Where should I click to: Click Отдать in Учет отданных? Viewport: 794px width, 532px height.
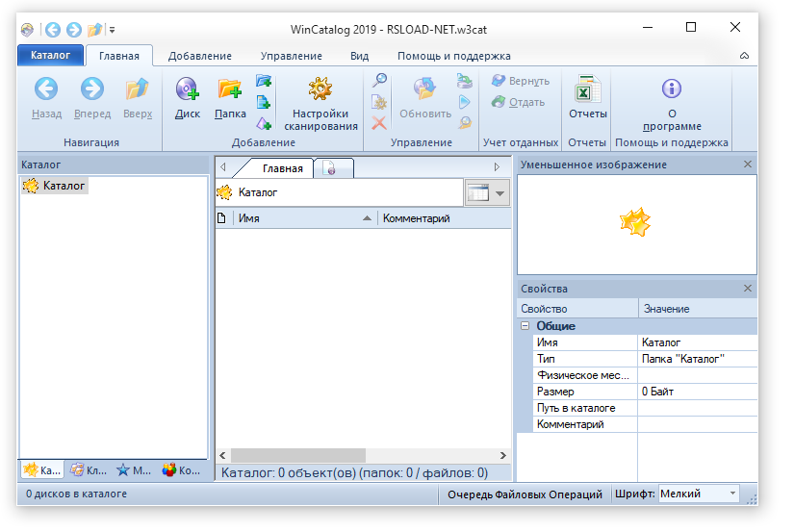click(519, 102)
